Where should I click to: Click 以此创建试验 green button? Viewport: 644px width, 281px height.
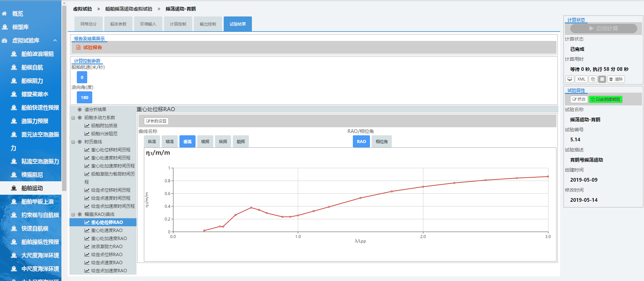click(605, 99)
